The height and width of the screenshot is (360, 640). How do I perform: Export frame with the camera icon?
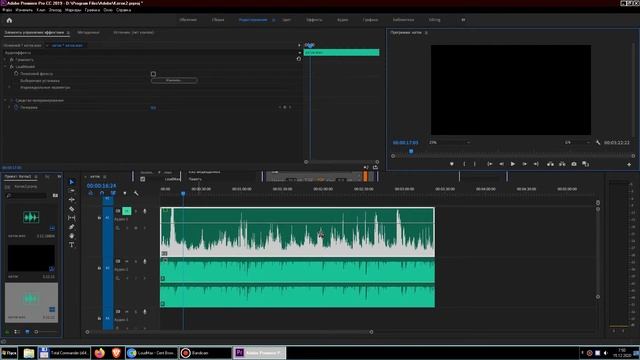pyautogui.click(x=574, y=164)
